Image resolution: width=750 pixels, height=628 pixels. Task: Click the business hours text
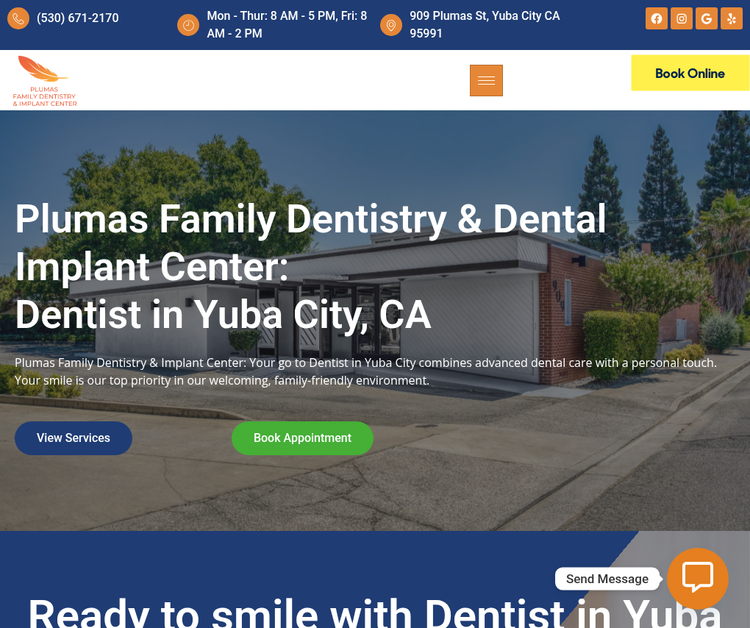click(x=287, y=24)
